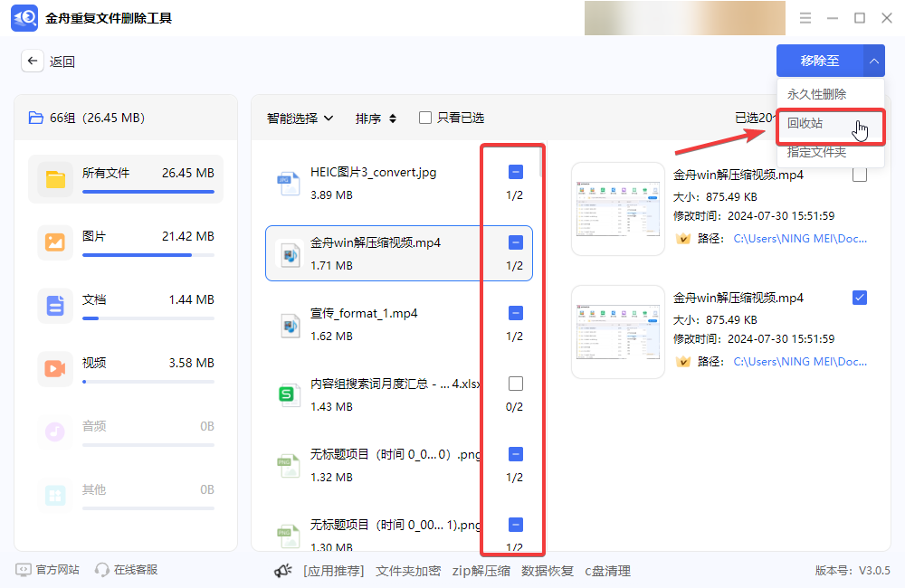Viewport: 905px width, 588px height.
Task: Click the 视频 camera category icon
Action: (x=55, y=369)
